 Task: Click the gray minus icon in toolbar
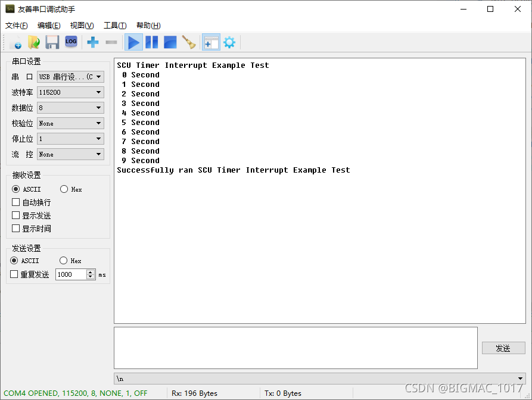(111, 42)
